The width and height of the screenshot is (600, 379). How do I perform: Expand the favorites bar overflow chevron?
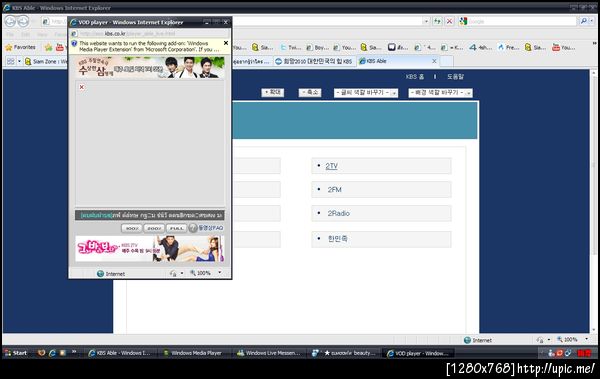coord(594,43)
